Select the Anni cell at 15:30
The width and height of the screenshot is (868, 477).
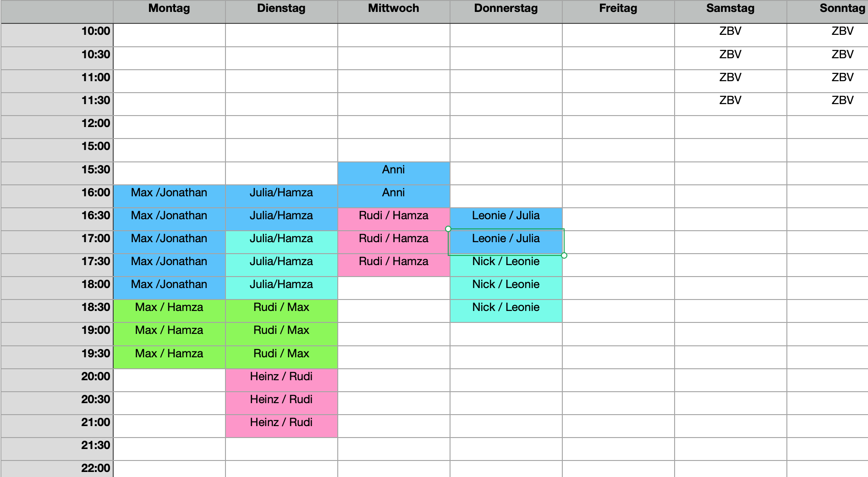[x=394, y=173]
